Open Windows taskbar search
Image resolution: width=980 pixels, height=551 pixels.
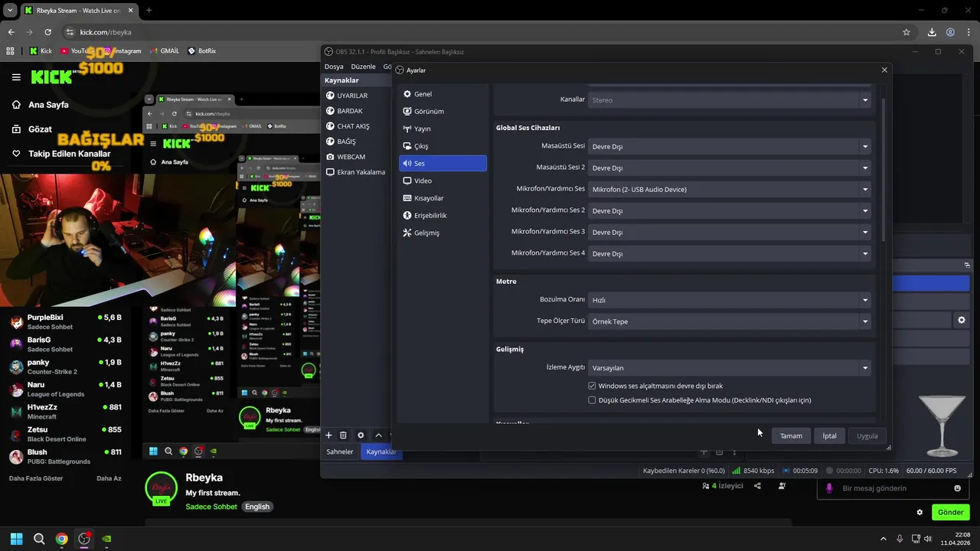coord(39,539)
